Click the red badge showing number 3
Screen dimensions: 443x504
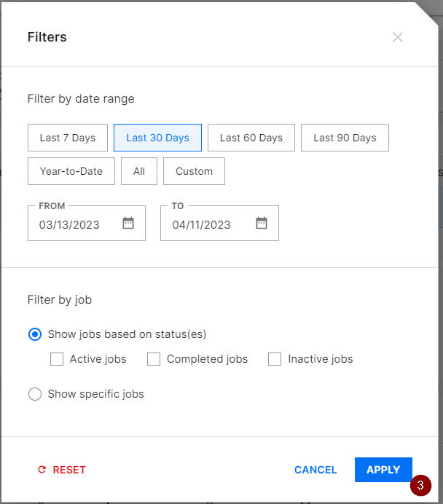point(420,486)
